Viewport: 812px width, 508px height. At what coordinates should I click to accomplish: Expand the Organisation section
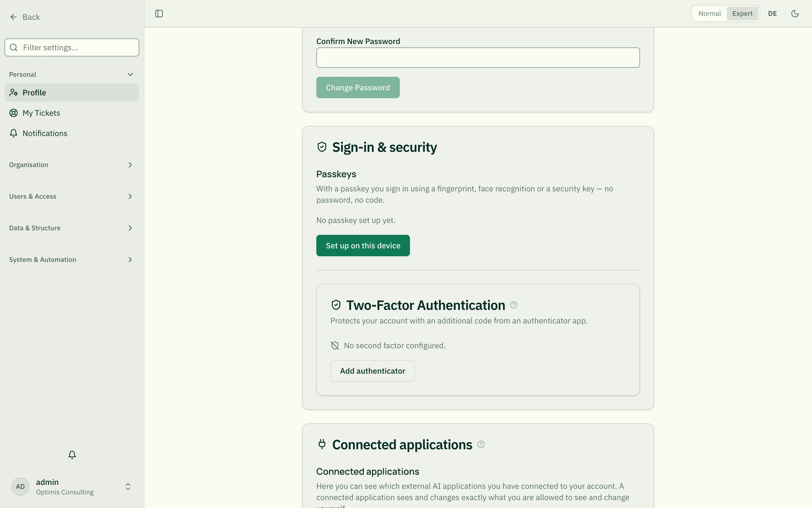(72, 165)
